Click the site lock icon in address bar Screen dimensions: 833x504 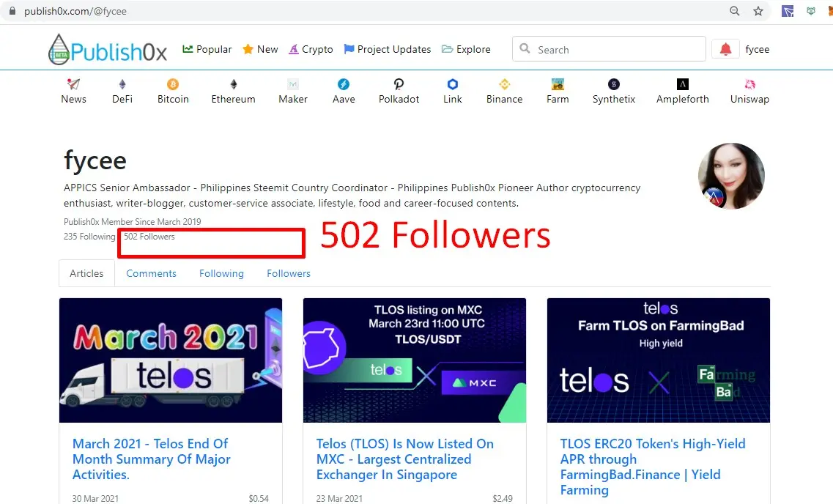coord(12,10)
